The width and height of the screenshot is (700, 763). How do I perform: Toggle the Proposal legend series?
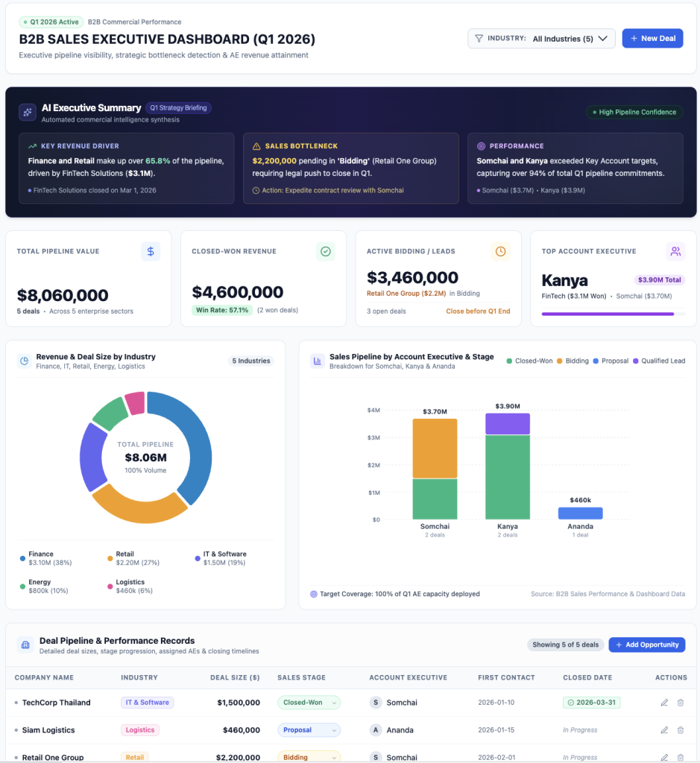point(611,361)
